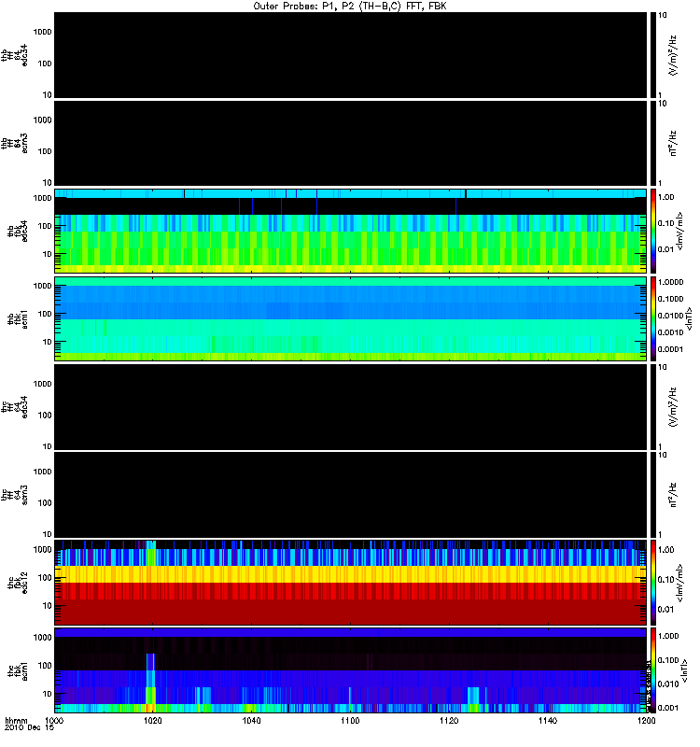Click the 1200 time axis tick label
Viewport: 700px width, 747px height.
click(x=646, y=720)
